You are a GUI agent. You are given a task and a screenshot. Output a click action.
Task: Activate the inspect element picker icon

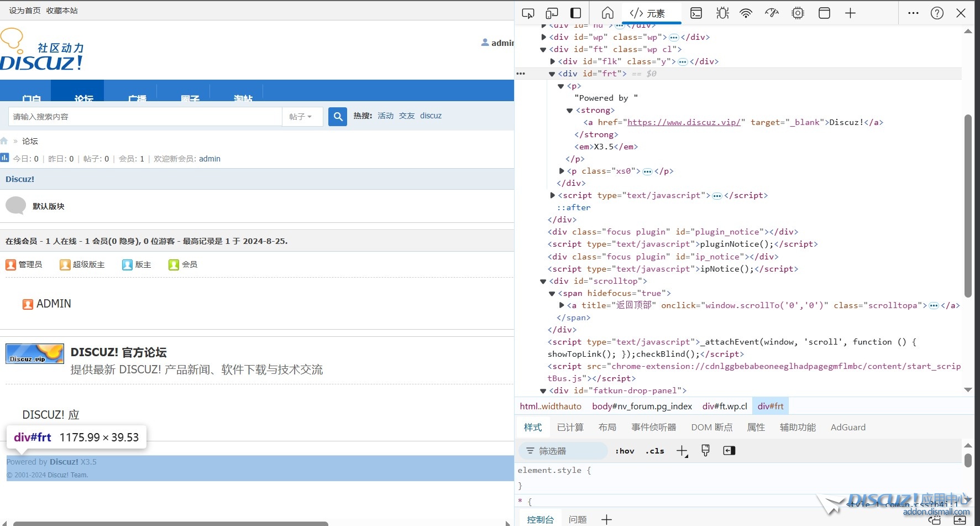[528, 13]
